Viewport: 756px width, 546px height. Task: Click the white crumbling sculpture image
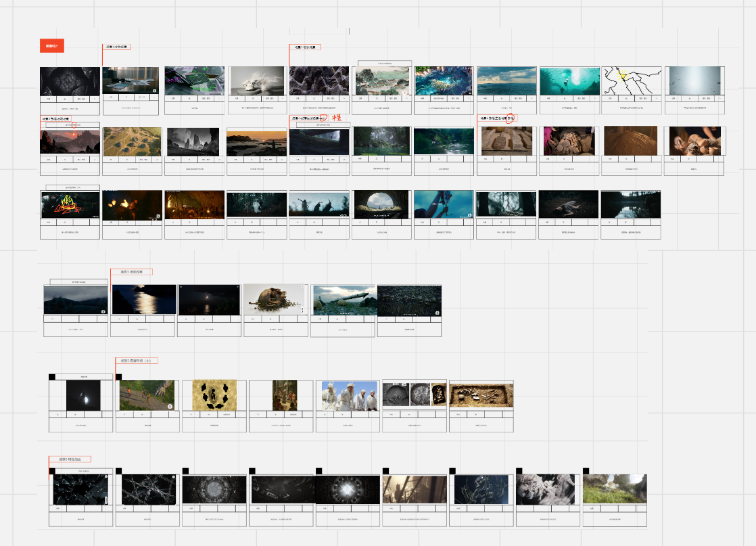[x=257, y=81]
